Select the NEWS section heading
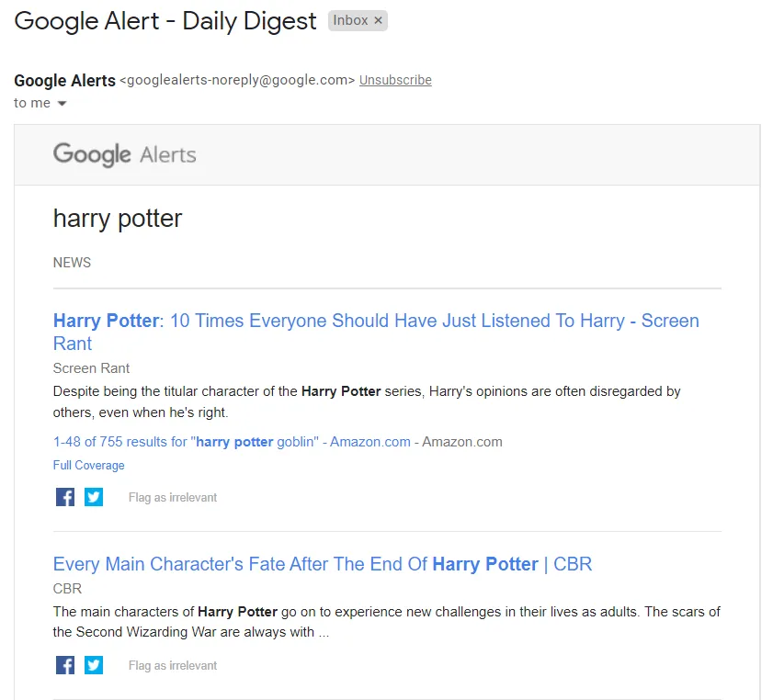The width and height of the screenshot is (773, 700). coord(72,263)
